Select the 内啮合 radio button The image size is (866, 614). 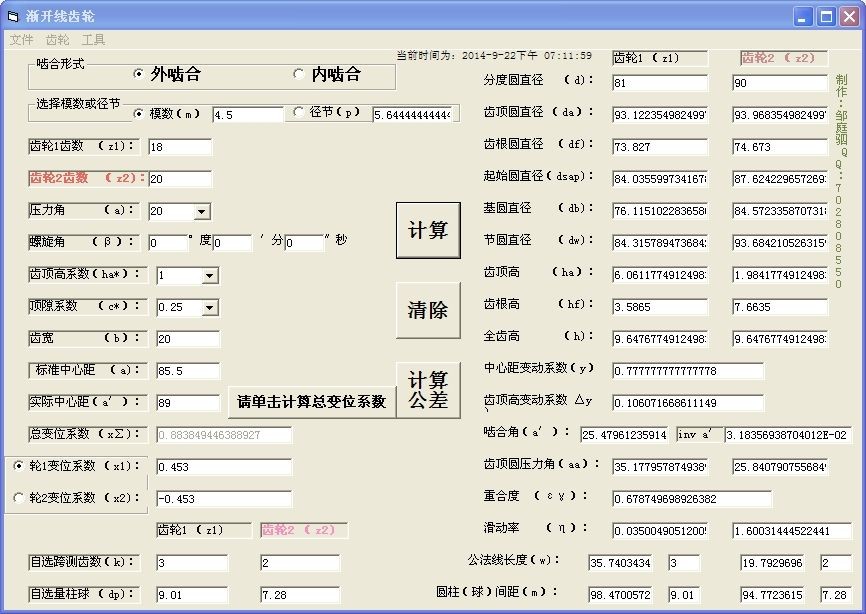tap(328, 74)
